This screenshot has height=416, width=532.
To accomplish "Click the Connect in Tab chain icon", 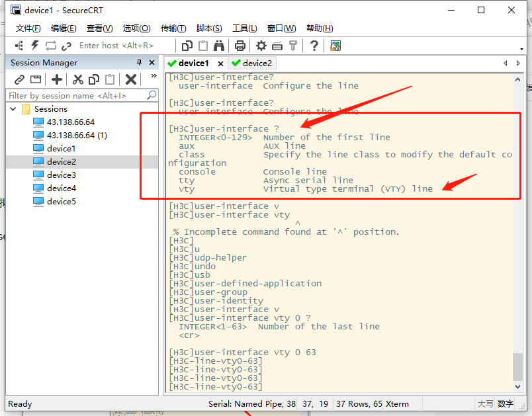I will pos(66,46).
